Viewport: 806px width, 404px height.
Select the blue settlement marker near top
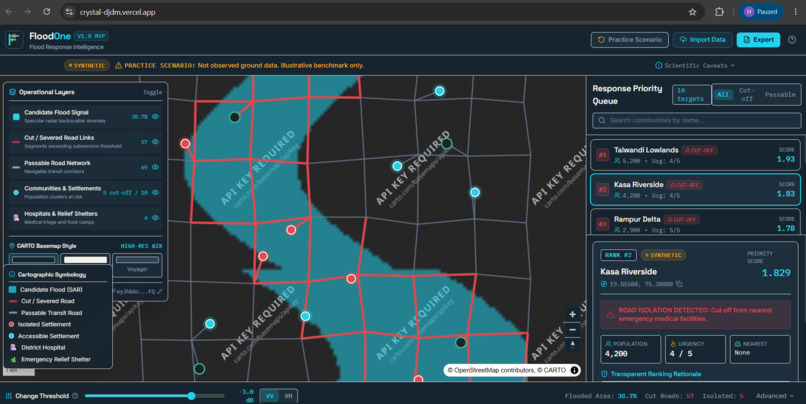(x=439, y=91)
